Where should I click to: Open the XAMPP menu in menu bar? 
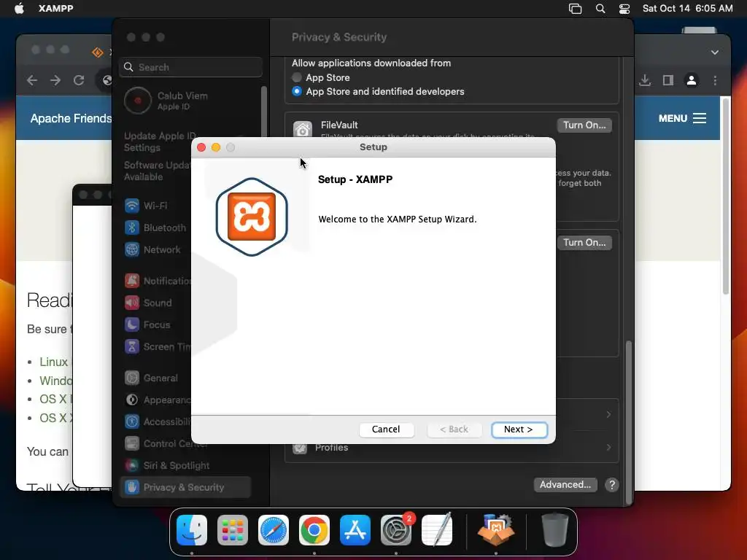(x=55, y=9)
